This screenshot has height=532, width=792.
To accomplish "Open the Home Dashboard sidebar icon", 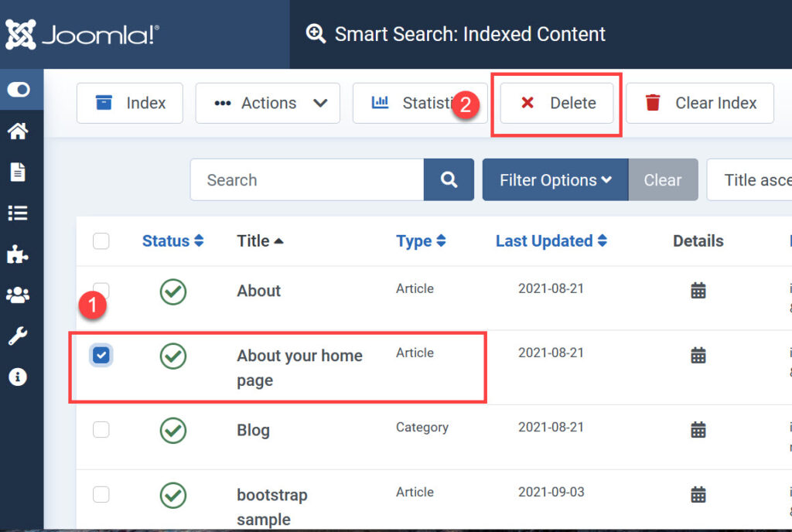I will (18, 131).
